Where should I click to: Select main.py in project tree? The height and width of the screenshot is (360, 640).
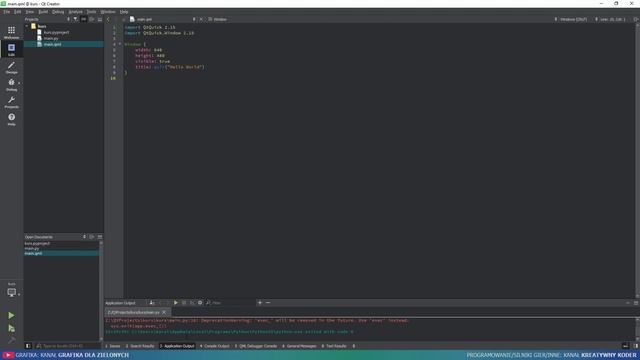click(51, 38)
